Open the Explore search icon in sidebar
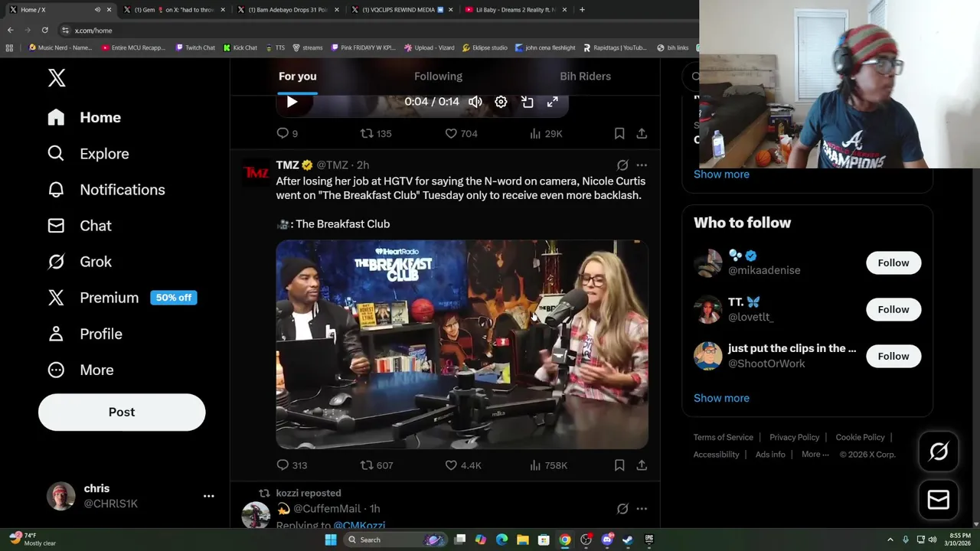Screen dimensions: 980x551 (x=56, y=153)
